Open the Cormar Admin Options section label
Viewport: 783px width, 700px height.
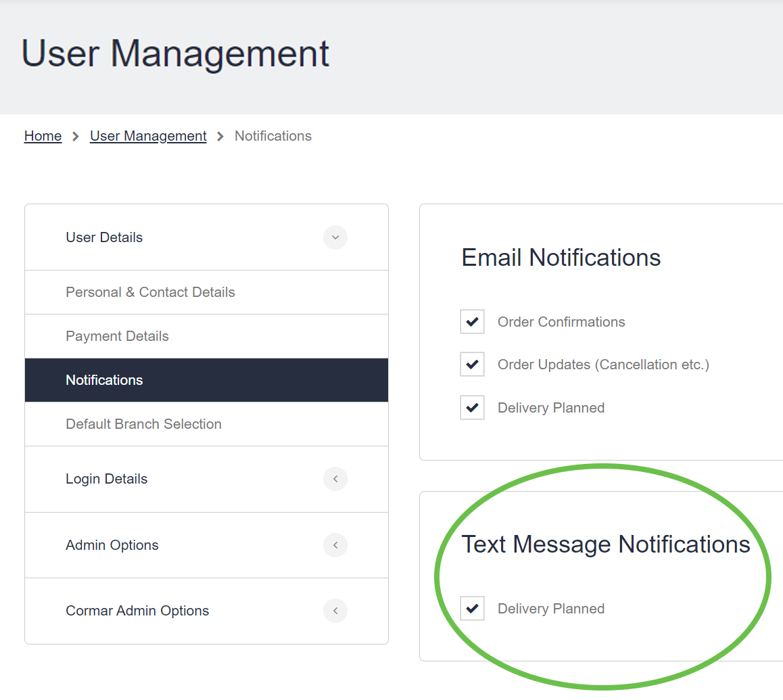pyautogui.click(x=137, y=611)
